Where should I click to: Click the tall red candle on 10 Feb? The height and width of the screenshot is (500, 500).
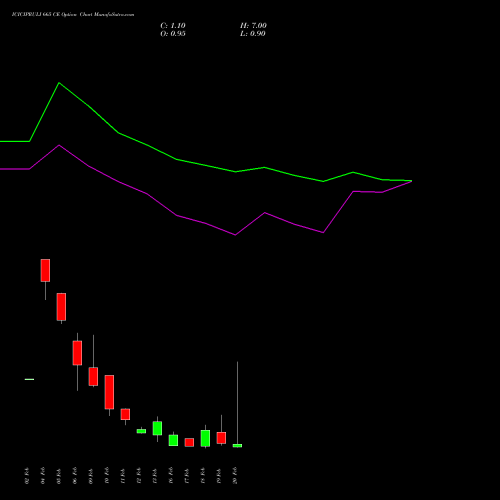pos(109,392)
